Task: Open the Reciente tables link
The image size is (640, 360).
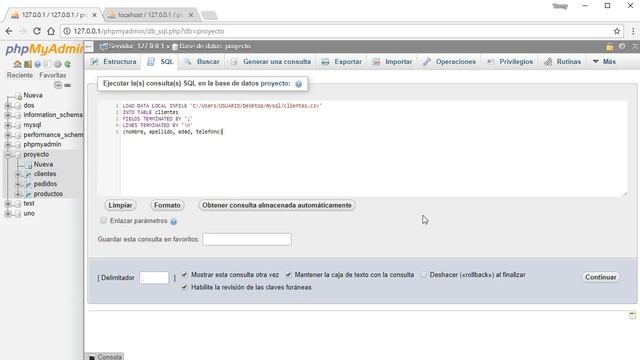Action: (x=20, y=76)
